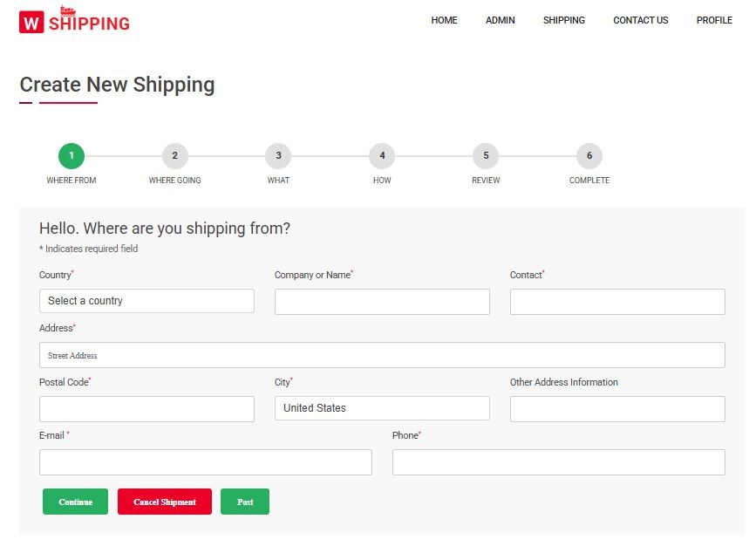Open step 5 Review

point(486,156)
